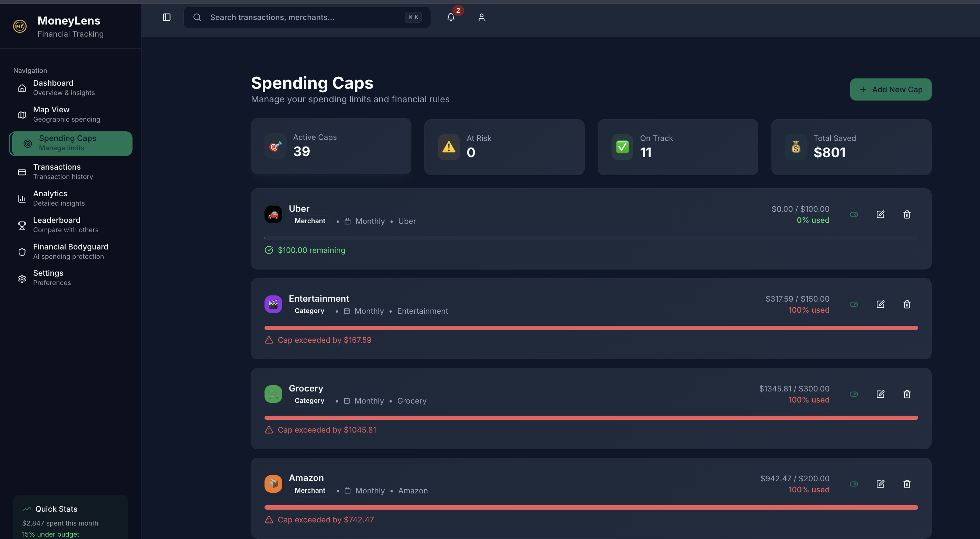Toggle the sidebar collapse icon
The width and height of the screenshot is (980, 539).
pyautogui.click(x=167, y=17)
